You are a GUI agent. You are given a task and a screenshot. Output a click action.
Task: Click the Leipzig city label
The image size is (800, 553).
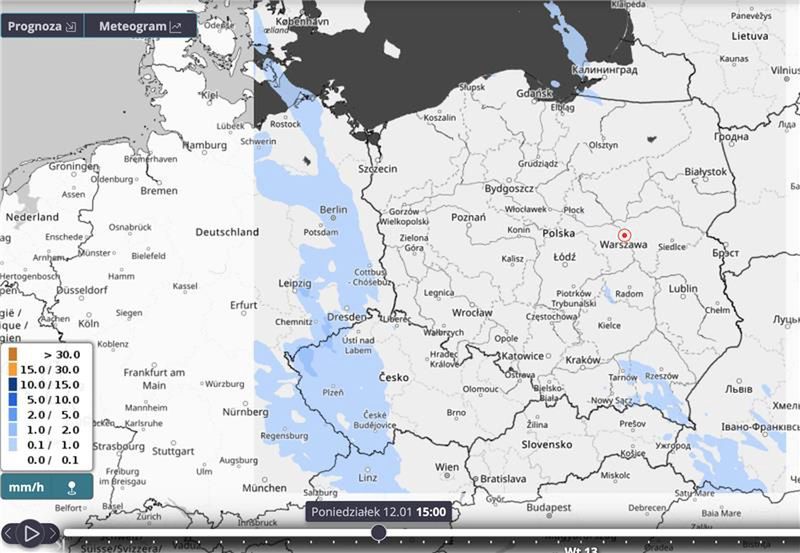click(295, 284)
